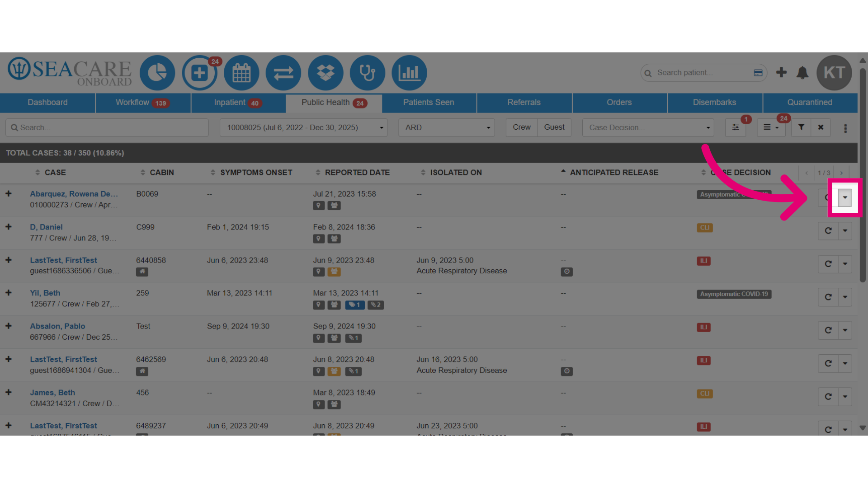Image resolution: width=868 pixels, height=488 pixels.
Task: Go to next column page arrow
Action: (841, 173)
